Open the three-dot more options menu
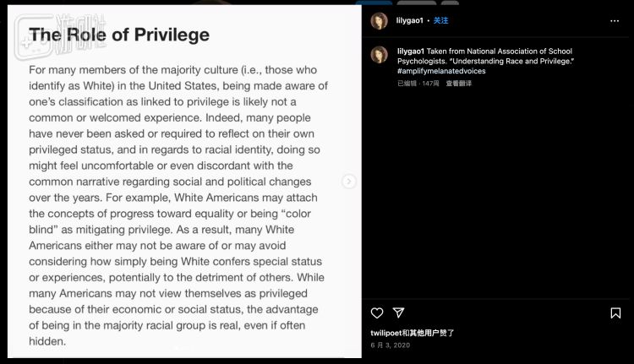Viewport: 634px width, 364px height. click(615, 20)
